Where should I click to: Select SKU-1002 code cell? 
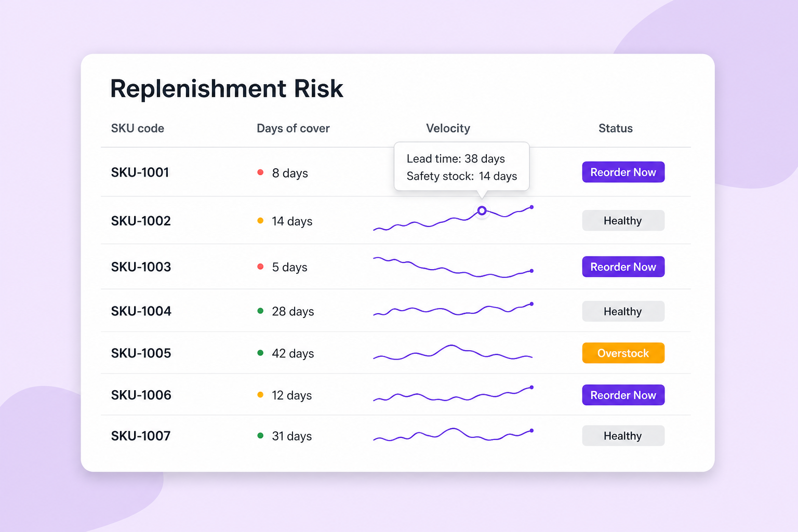point(141,220)
